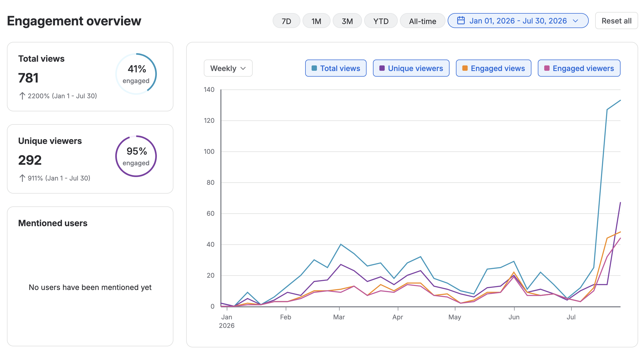Click the pink Engaged viewers legend square
The width and height of the screenshot is (644, 353).
547,68
